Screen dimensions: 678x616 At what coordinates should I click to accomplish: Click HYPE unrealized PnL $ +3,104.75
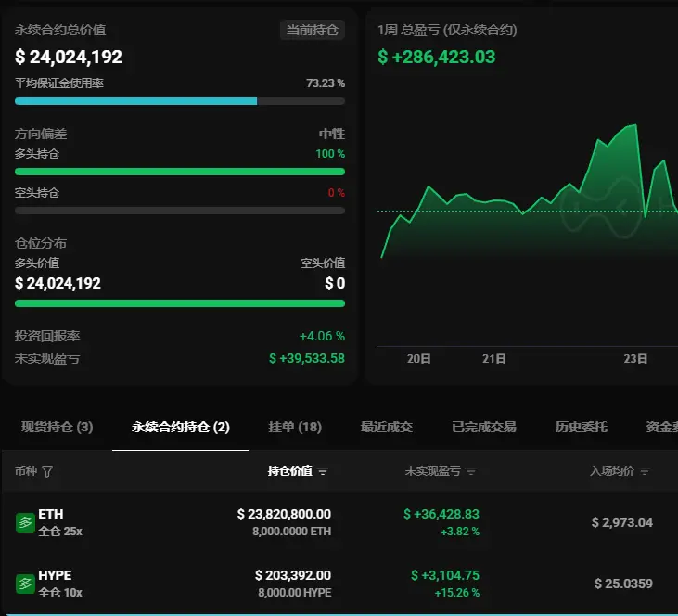tap(445, 575)
